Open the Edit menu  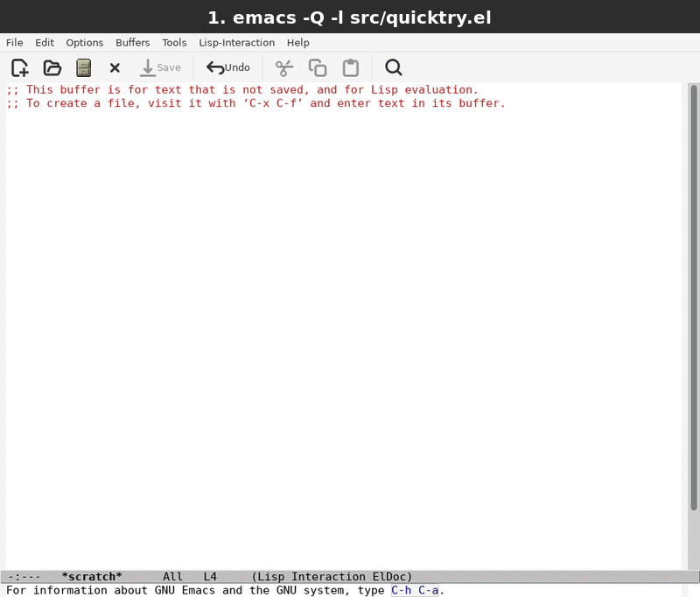coord(45,43)
